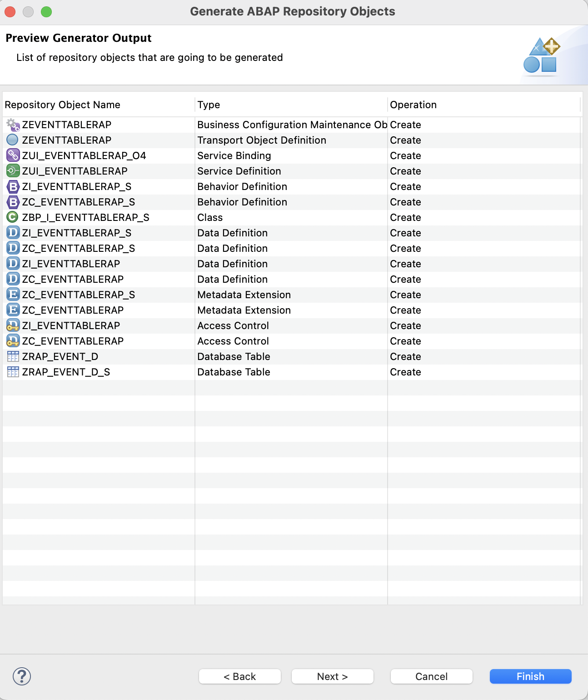This screenshot has height=700, width=588.
Task: Click the Data Definition icon for ZC_EVENTTABLERAP_S
Action: click(x=13, y=248)
